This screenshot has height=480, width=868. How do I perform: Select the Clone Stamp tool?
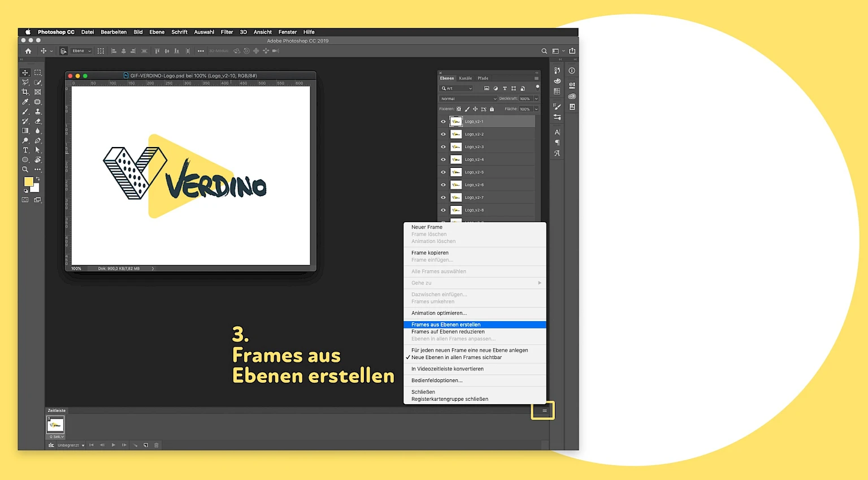point(38,111)
